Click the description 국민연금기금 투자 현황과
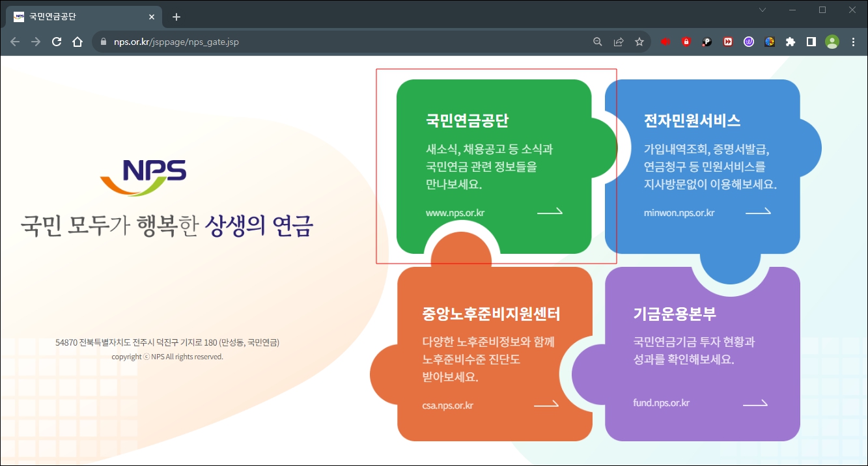This screenshot has width=868, height=466. coord(693,342)
